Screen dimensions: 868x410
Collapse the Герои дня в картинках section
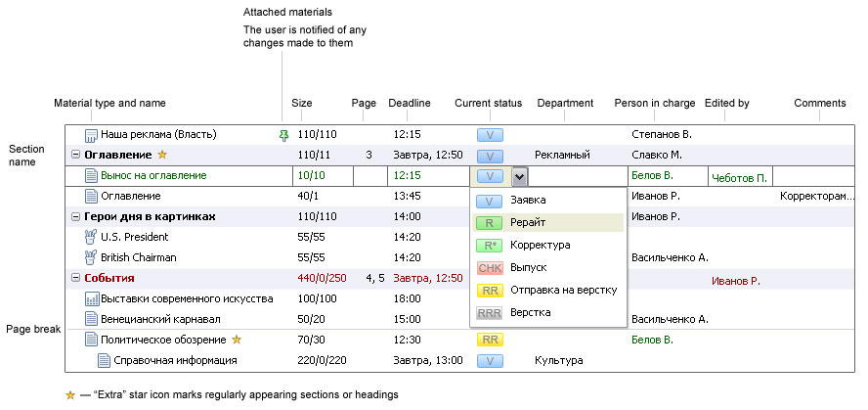click(x=76, y=216)
